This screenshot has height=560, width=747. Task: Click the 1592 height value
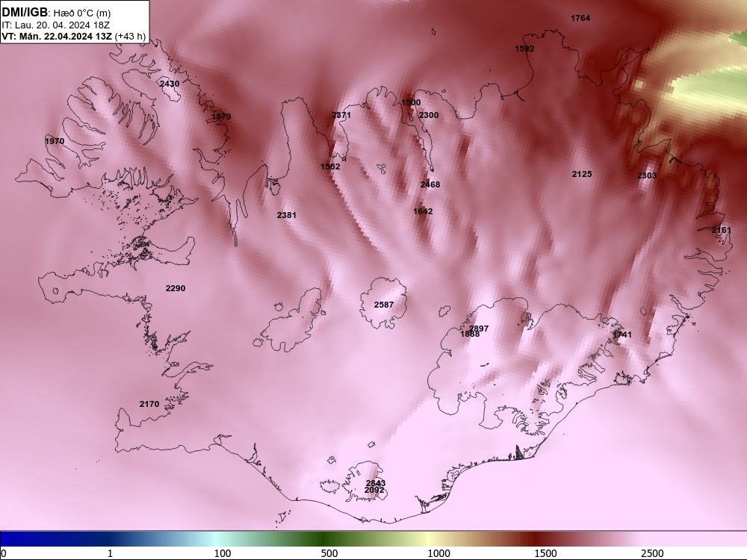524,49
